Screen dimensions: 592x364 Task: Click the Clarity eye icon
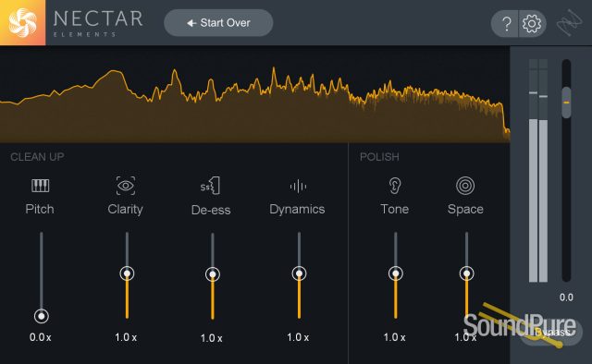click(x=126, y=186)
